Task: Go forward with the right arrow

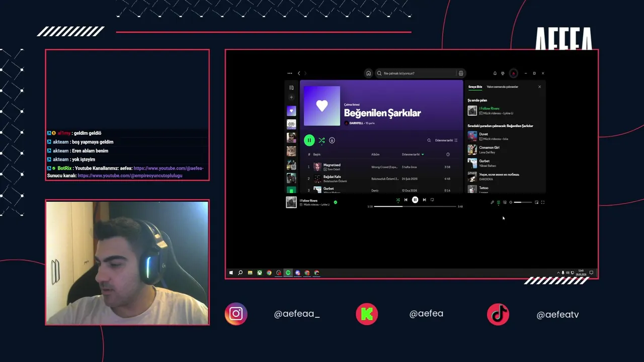Action: click(305, 73)
